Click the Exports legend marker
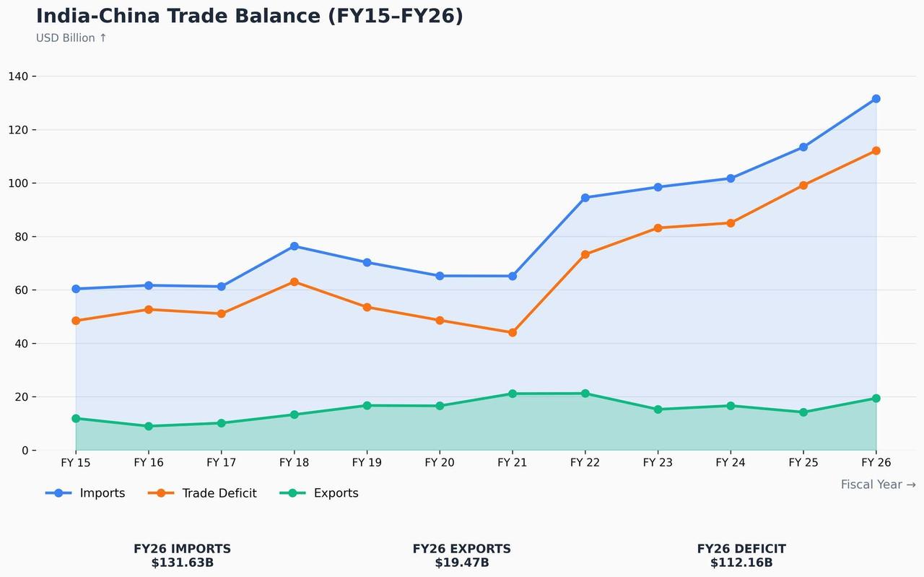The height and width of the screenshot is (577, 924). pyautogui.click(x=292, y=493)
